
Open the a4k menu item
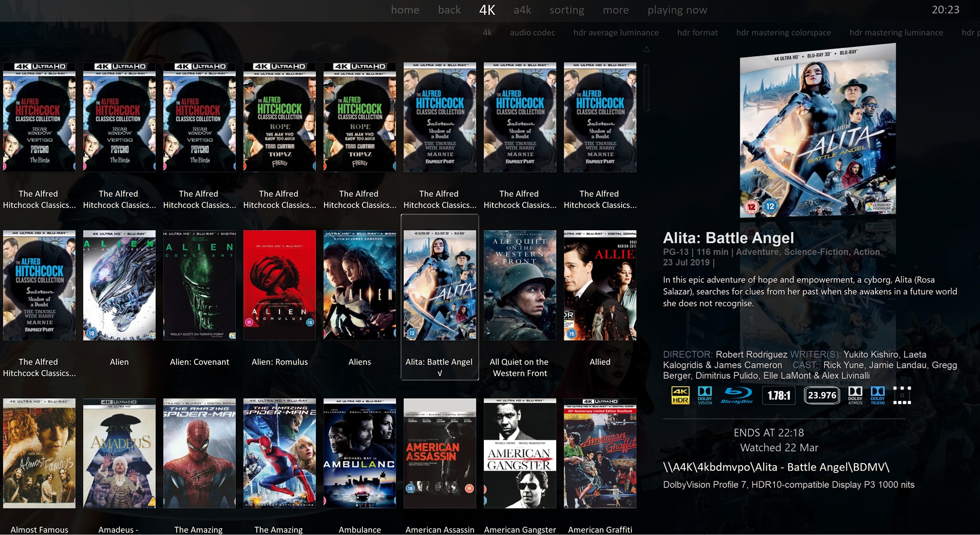click(522, 10)
